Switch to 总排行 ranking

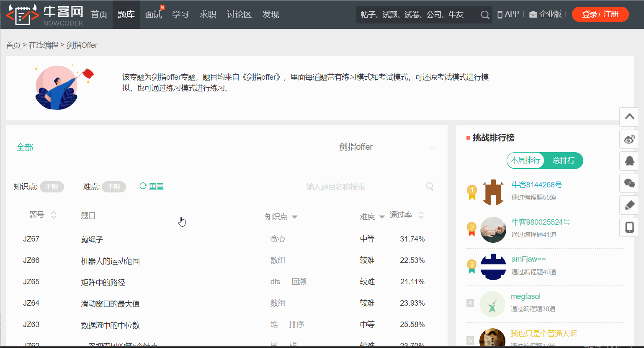click(564, 160)
